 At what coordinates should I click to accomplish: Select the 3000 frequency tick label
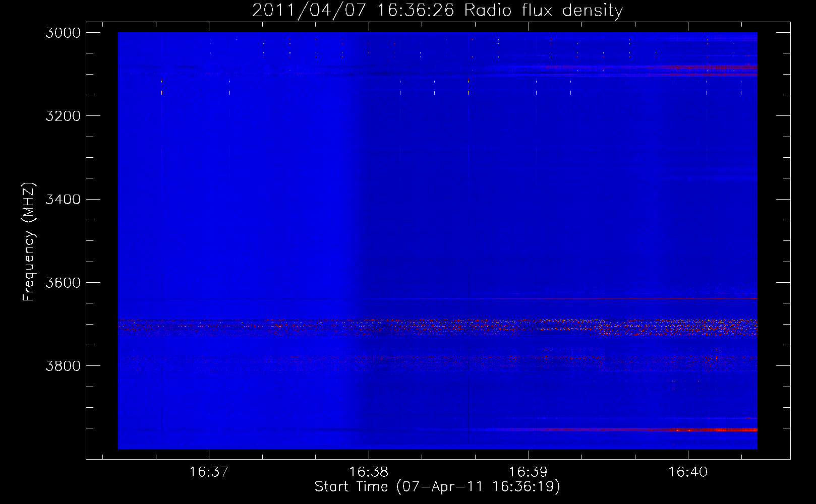pyautogui.click(x=63, y=33)
